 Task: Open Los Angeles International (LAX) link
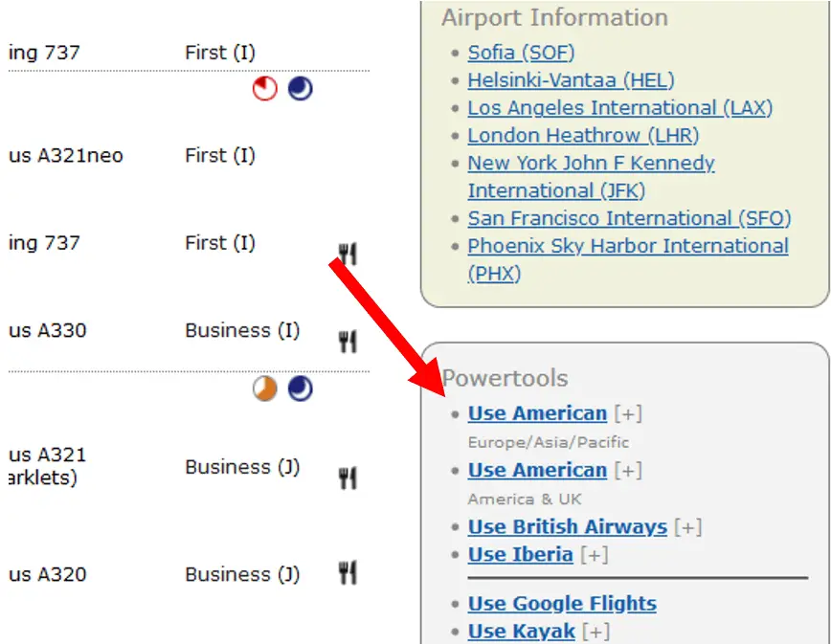pyautogui.click(x=619, y=108)
